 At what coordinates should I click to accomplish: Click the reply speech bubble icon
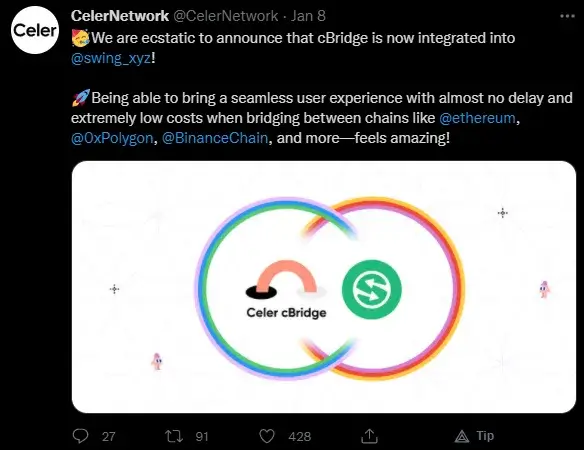(x=80, y=436)
